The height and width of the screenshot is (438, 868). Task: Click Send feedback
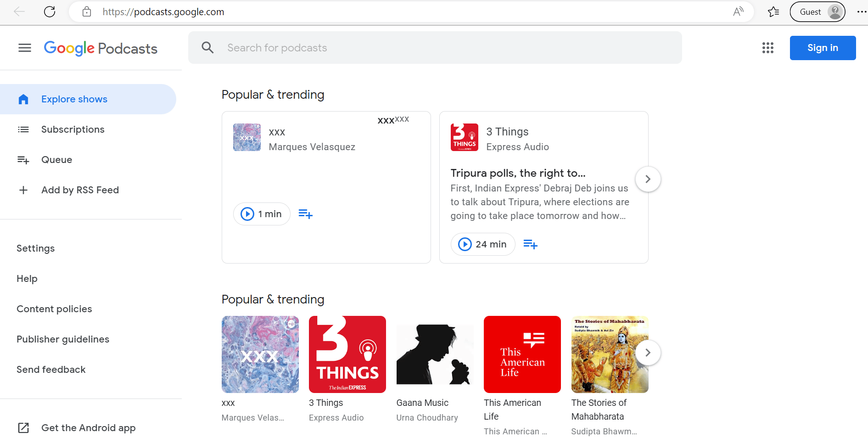coord(51,370)
